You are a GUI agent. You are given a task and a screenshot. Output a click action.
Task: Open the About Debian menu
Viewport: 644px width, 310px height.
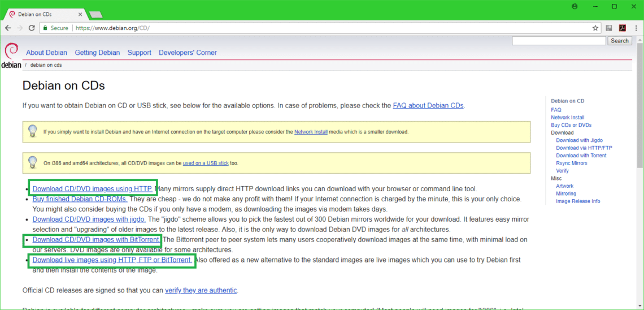coord(46,53)
